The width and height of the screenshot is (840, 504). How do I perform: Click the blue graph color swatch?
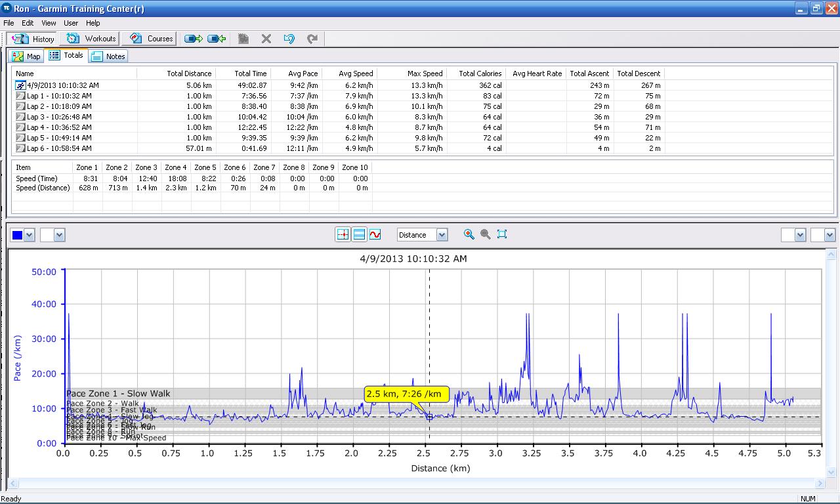point(17,235)
